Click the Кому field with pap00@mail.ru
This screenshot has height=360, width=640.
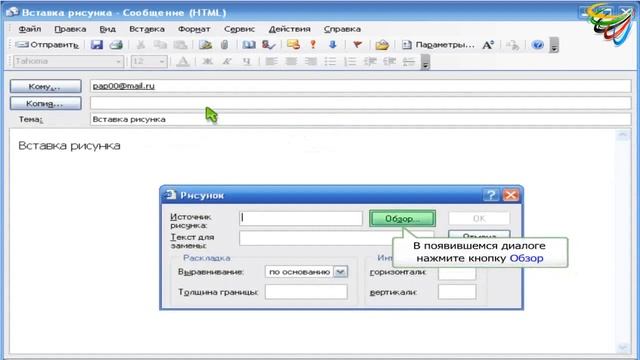tap(361, 86)
